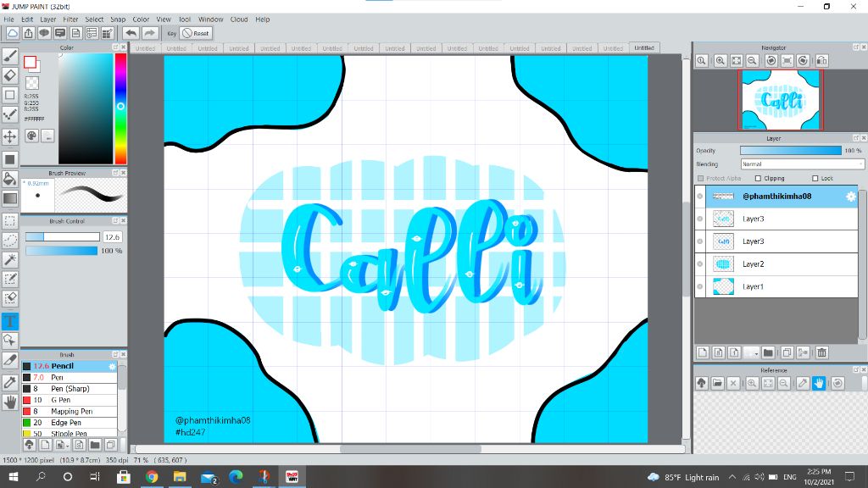This screenshot has height=488, width=868.
Task: Show hidden icons in system tray
Action: click(x=732, y=477)
